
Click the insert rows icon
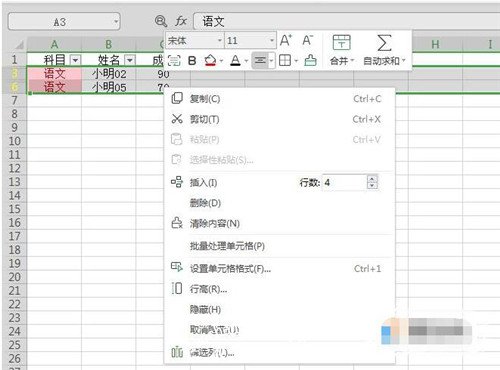(177, 182)
